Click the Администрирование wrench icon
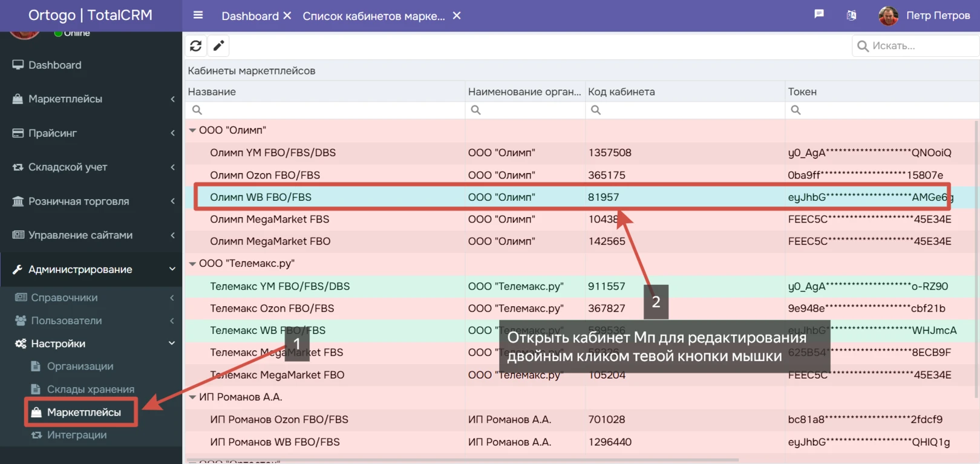 (18, 269)
